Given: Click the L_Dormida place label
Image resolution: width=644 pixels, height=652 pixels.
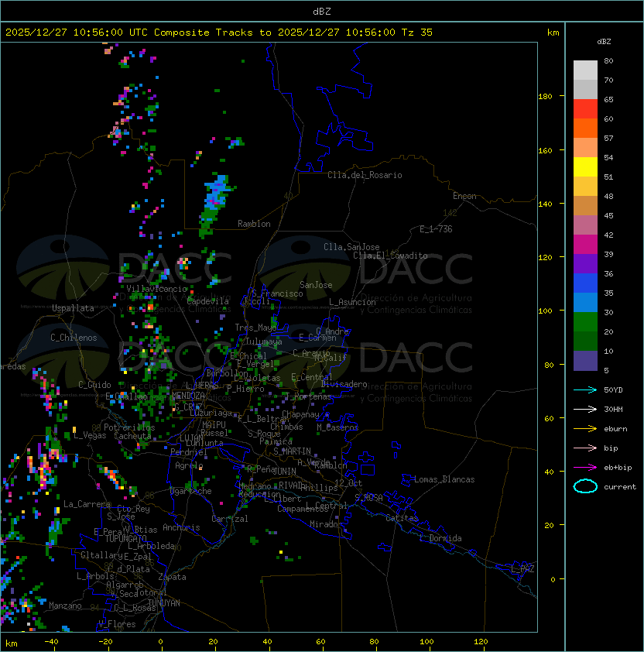Looking at the screenshot, I should coord(440,538).
